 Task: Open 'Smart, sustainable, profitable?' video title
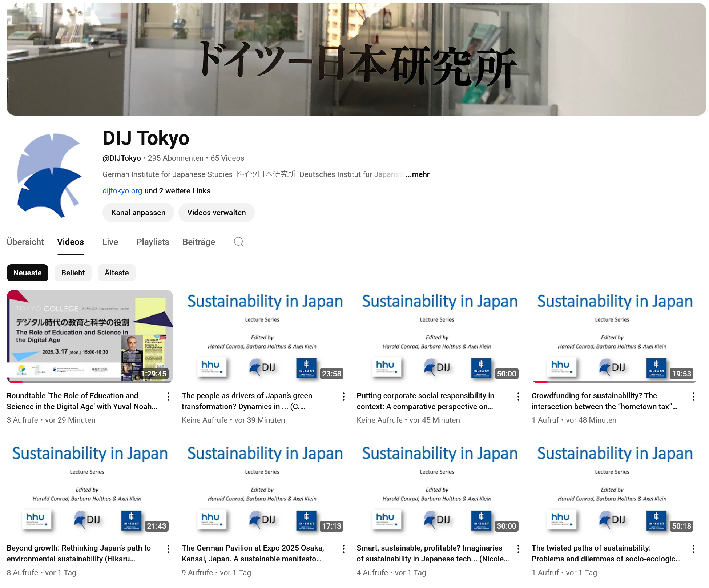433,553
